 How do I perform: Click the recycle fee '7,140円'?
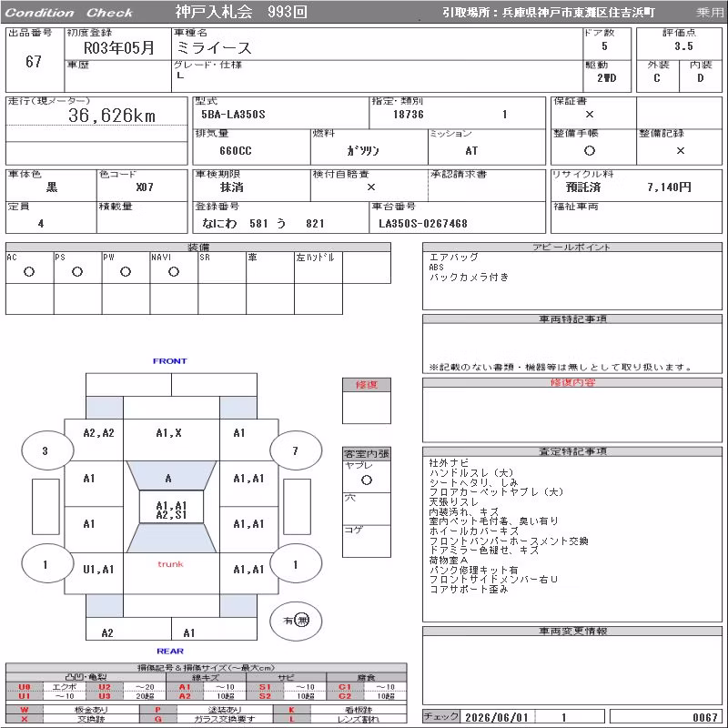pos(669,187)
